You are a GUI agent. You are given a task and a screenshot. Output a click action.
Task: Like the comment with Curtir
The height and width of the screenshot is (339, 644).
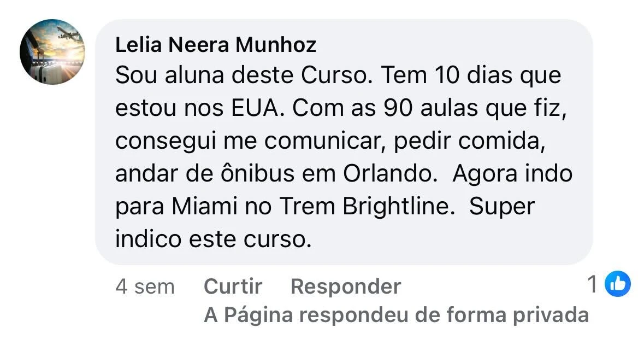233,286
